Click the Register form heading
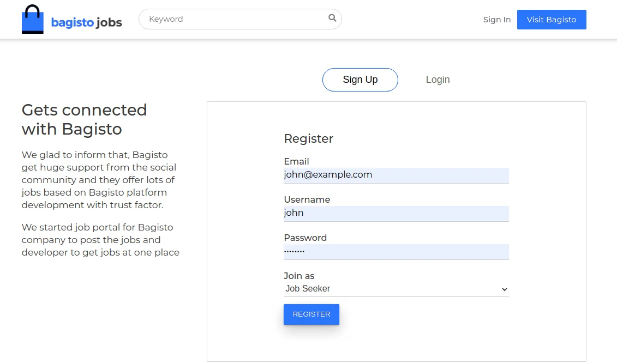 coord(308,138)
